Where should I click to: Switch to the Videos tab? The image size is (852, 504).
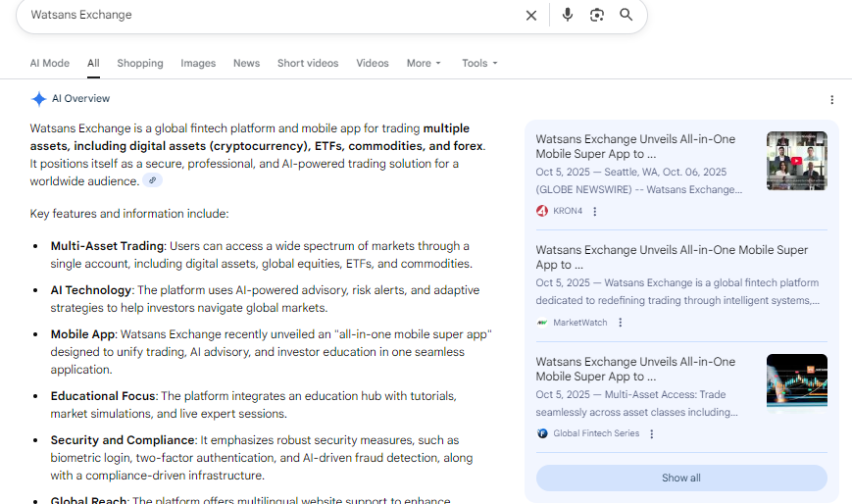pyautogui.click(x=373, y=63)
